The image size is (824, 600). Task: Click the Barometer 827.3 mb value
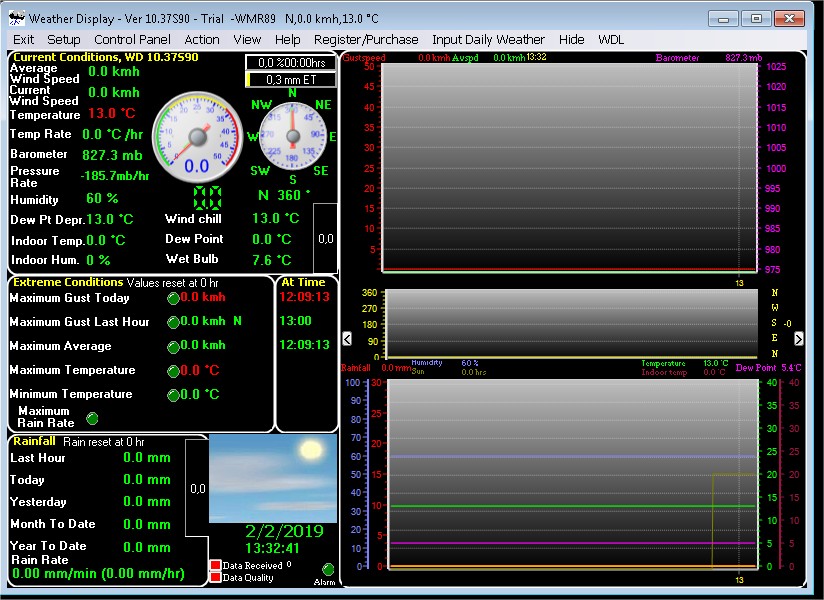[112, 156]
